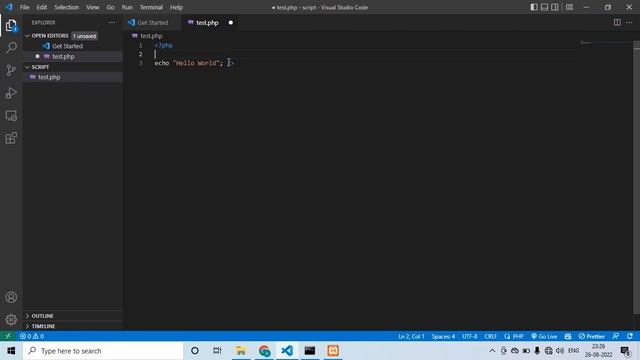Click line number 3 in the gutter

140,63
